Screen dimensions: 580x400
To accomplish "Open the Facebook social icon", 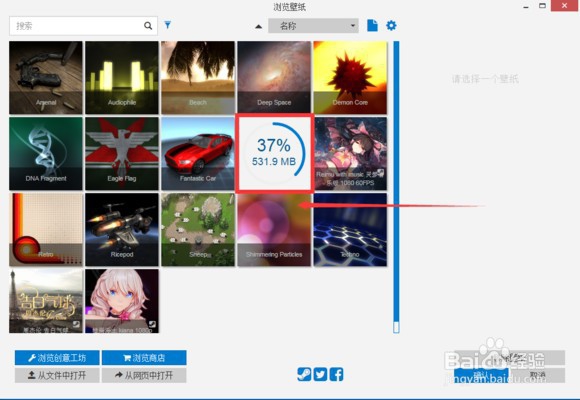I will click(x=336, y=374).
